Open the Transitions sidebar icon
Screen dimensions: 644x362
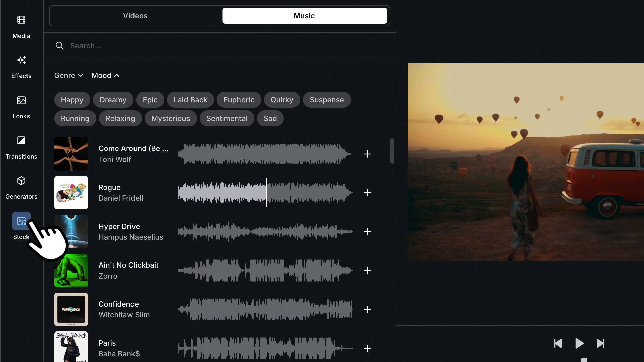21,141
